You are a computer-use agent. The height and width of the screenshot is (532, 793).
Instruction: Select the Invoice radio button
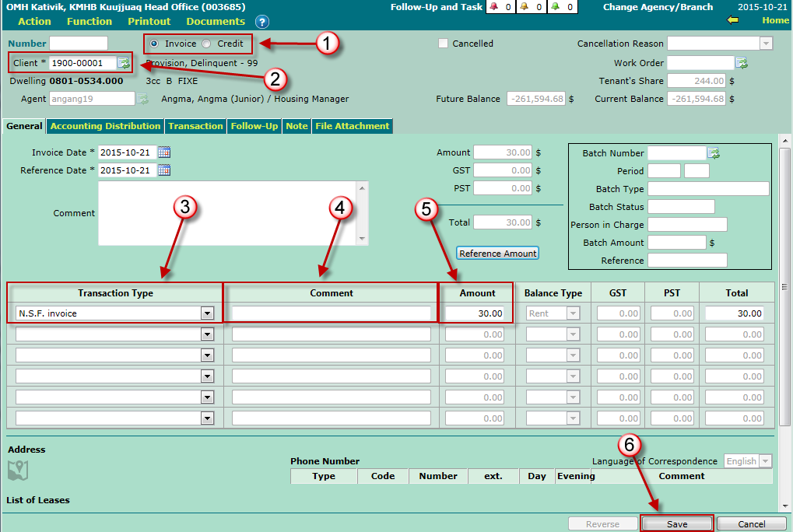click(x=155, y=44)
